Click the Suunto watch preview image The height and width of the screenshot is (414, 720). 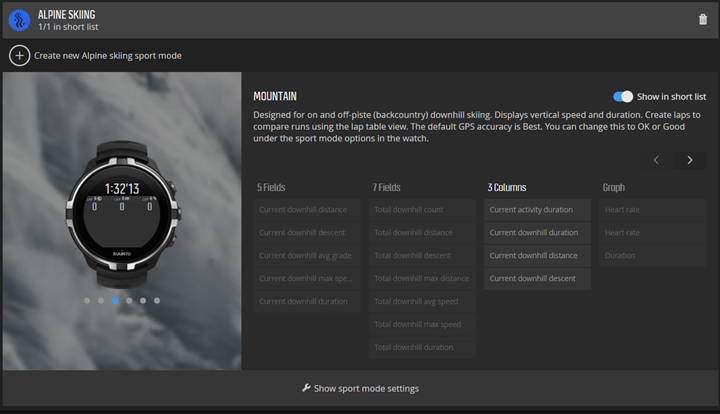pos(122,214)
